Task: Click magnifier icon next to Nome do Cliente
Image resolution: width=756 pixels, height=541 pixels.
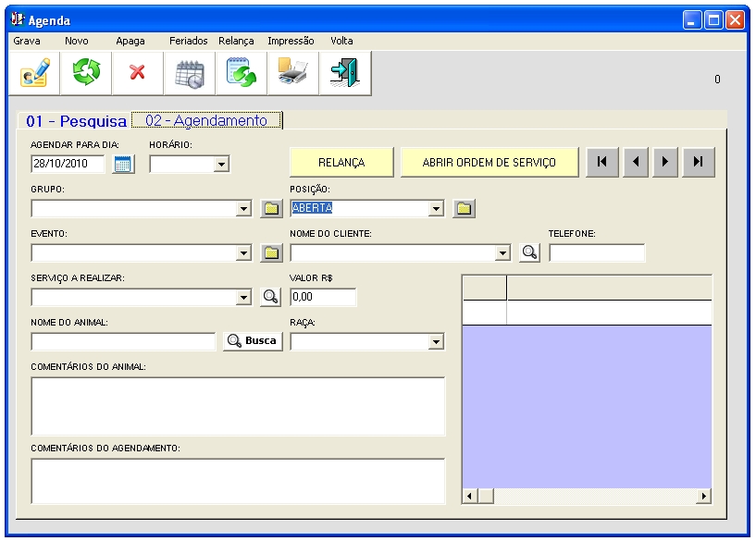Action: 529,253
